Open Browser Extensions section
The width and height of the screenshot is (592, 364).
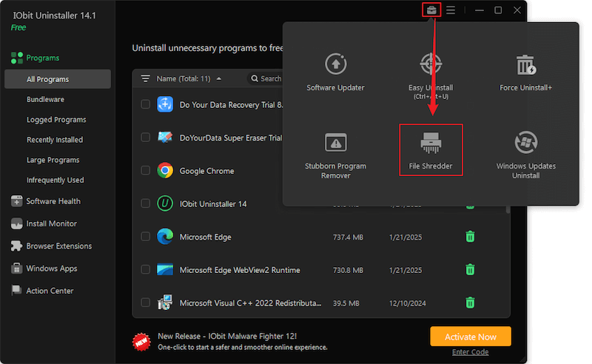coord(52,246)
